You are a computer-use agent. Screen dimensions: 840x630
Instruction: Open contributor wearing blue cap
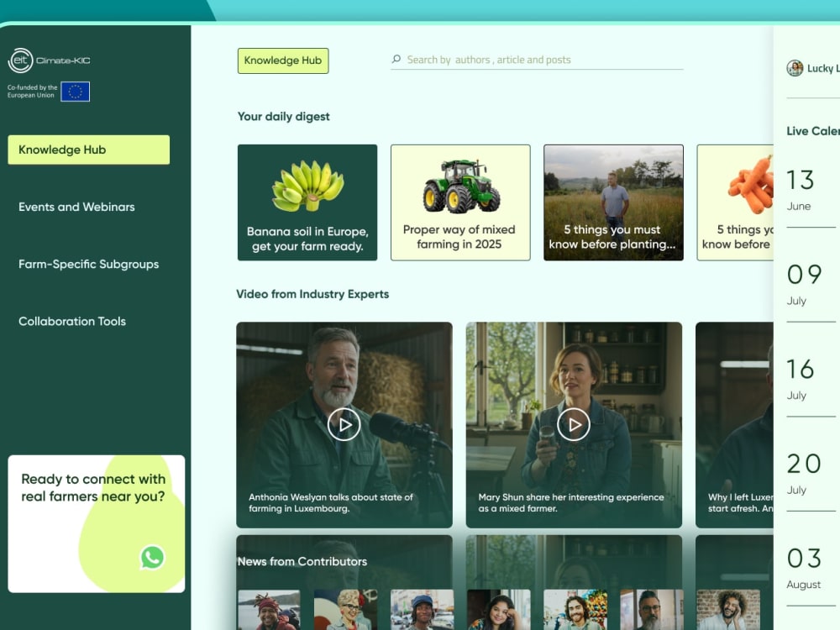pyautogui.click(x=423, y=610)
